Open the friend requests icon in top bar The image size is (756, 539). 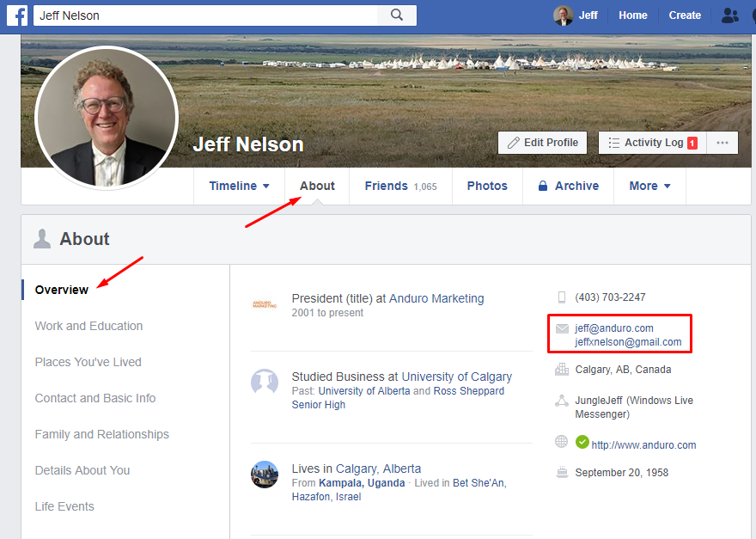[730, 15]
